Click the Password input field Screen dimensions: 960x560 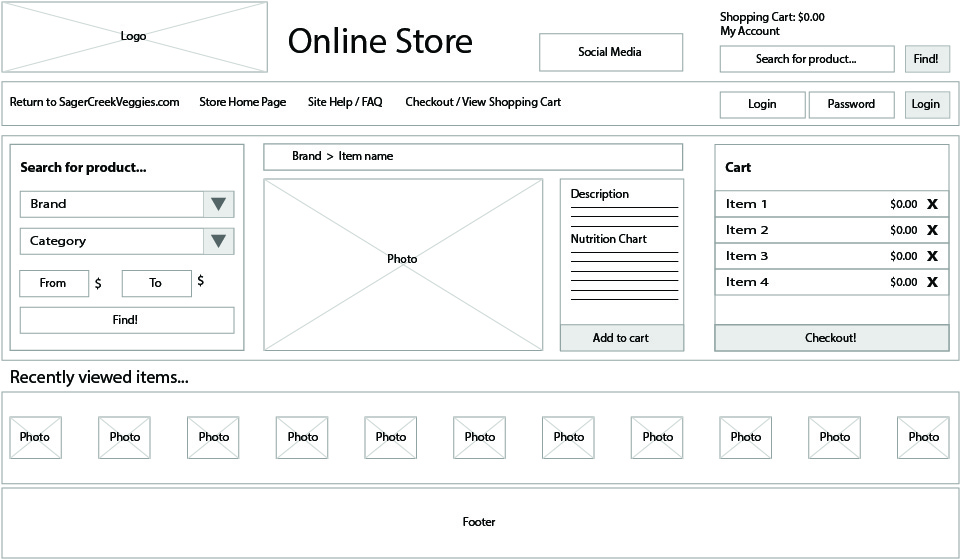pyautogui.click(x=851, y=104)
